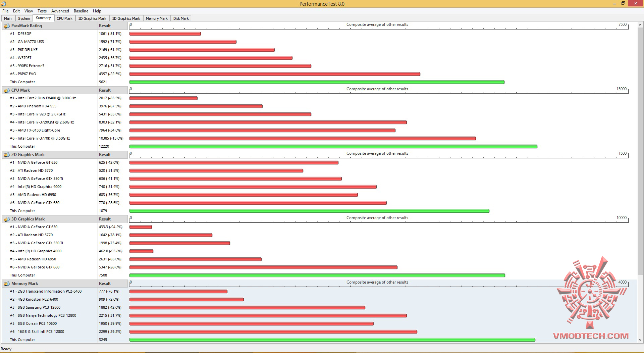Click the 2D Graphics result value 1079
This screenshot has height=353, width=644.
[103, 211]
